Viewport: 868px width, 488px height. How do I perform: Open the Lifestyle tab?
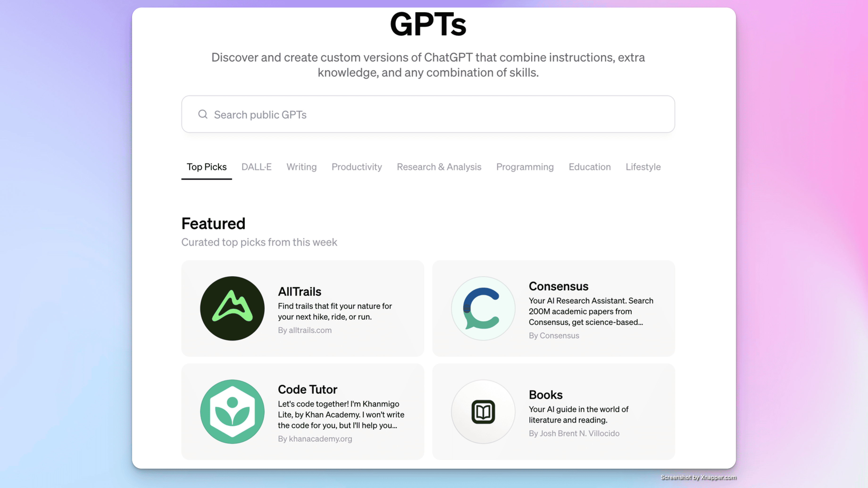[643, 167]
